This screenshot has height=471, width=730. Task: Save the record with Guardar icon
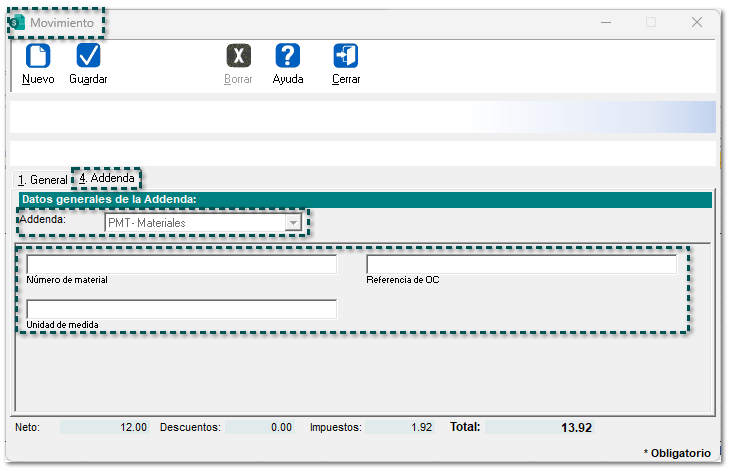(88, 57)
